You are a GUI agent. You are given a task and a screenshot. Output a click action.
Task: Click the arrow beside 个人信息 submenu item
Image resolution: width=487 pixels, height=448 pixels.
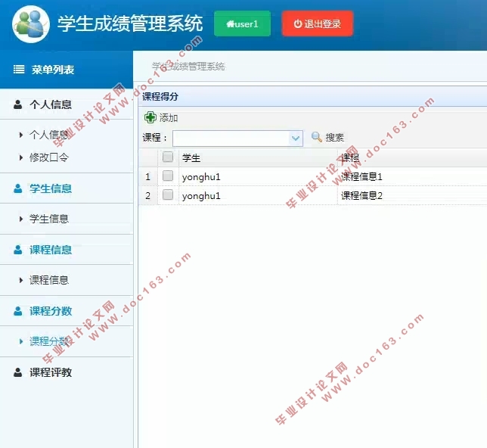21,135
